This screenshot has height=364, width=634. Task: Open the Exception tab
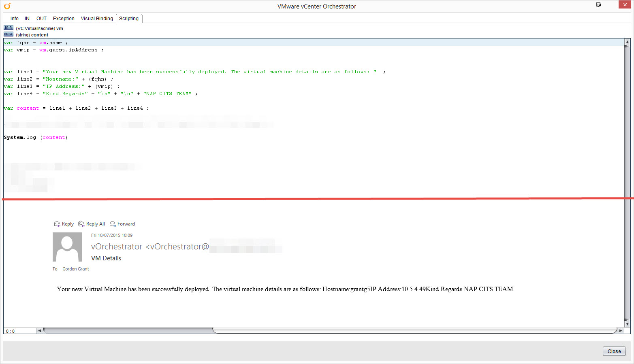64,18
